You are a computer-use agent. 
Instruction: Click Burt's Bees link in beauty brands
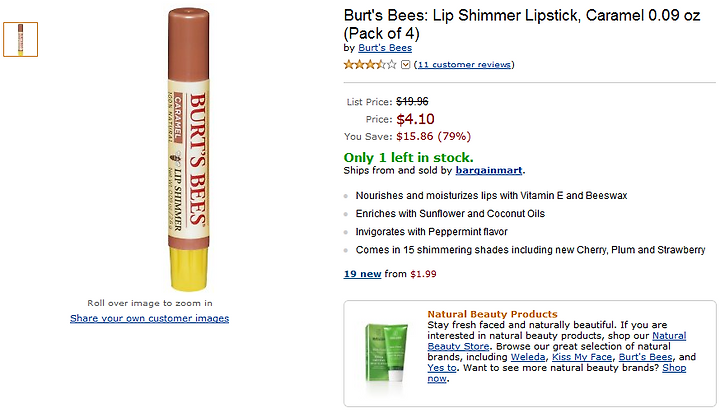coord(646,357)
